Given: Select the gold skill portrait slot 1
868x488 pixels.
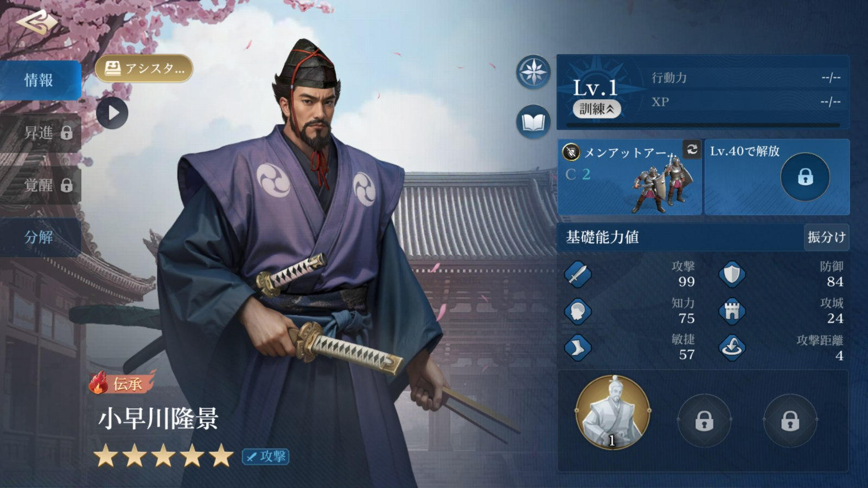Looking at the screenshot, I should pyautogui.click(x=612, y=412).
